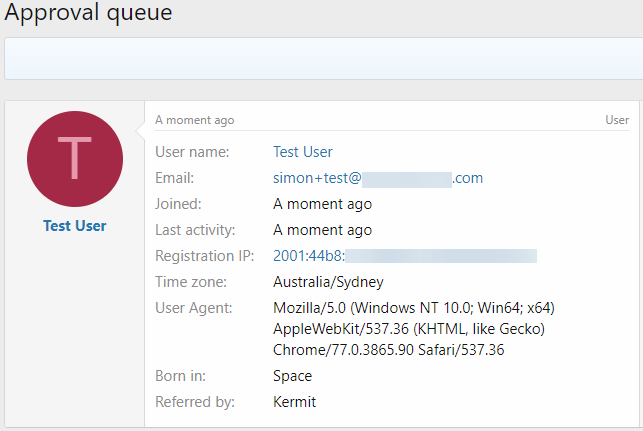Click the 'Kermit' referred by value

[296, 402]
